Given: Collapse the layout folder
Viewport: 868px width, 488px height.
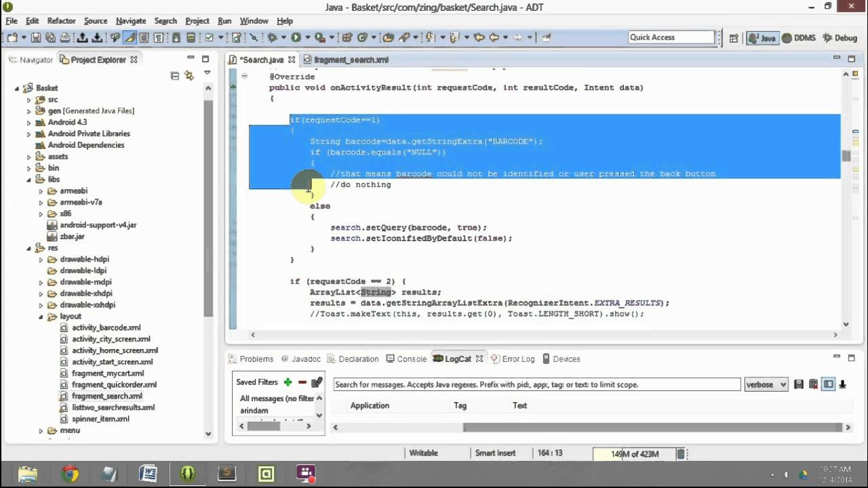Looking at the screenshot, I should pyautogui.click(x=41, y=317).
